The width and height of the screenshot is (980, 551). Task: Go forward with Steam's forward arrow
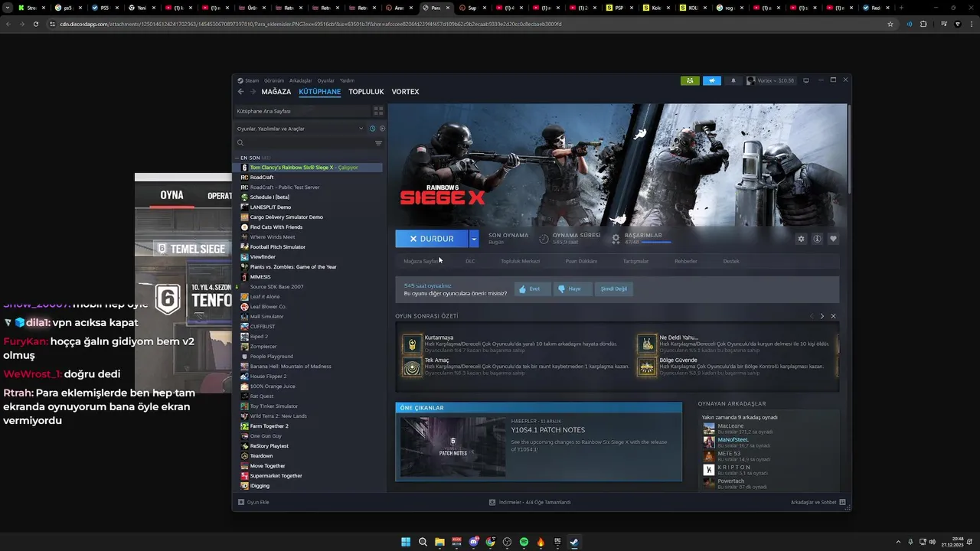(x=253, y=92)
